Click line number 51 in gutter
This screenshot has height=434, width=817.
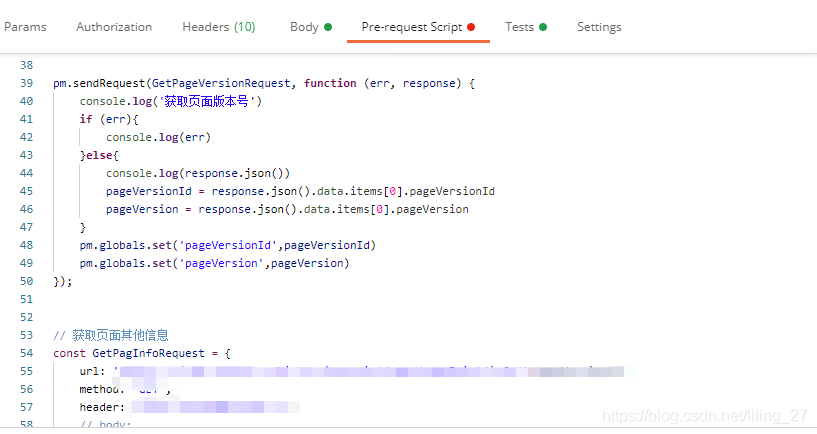tap(27, 299)
